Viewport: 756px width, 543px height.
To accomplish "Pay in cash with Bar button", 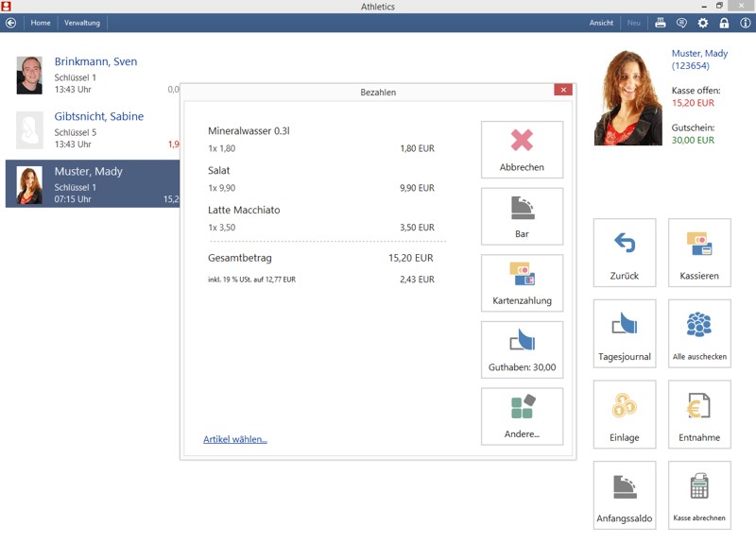I will [522, 216].
